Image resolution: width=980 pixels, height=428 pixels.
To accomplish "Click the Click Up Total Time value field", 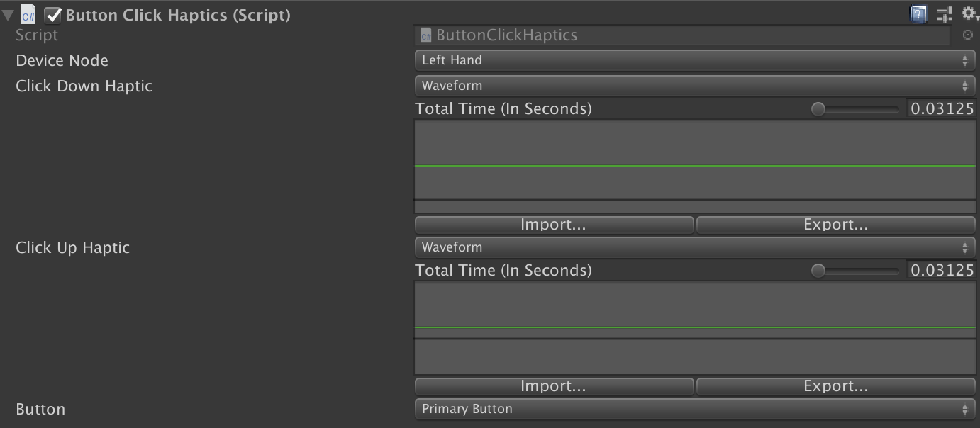I will click(x=942, y=271).
